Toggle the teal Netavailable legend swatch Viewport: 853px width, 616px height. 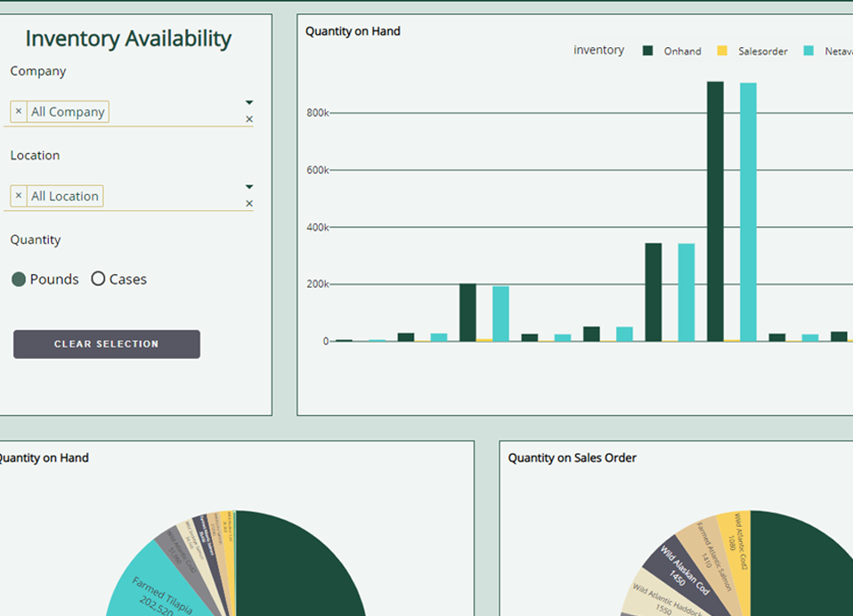click(808, 51)
